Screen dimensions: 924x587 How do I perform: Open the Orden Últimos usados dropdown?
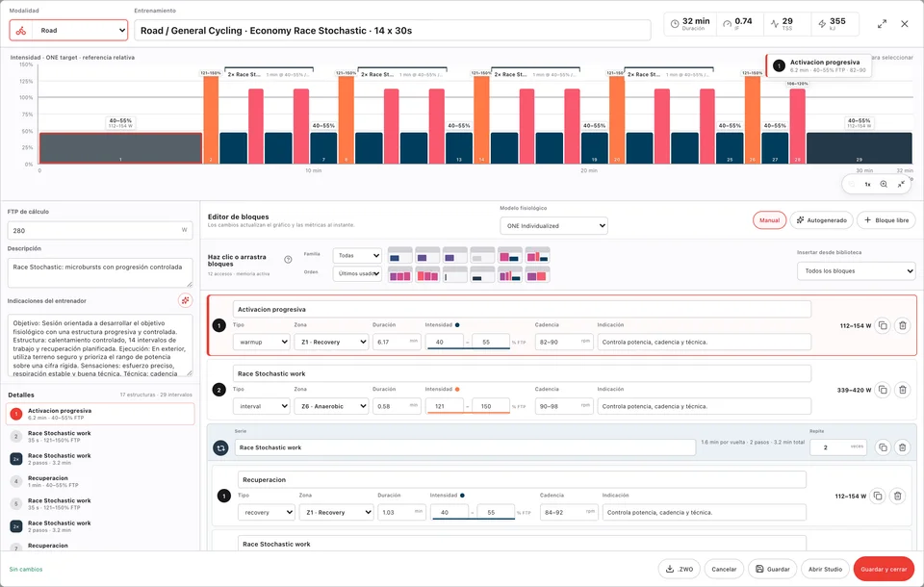(357, 274)
